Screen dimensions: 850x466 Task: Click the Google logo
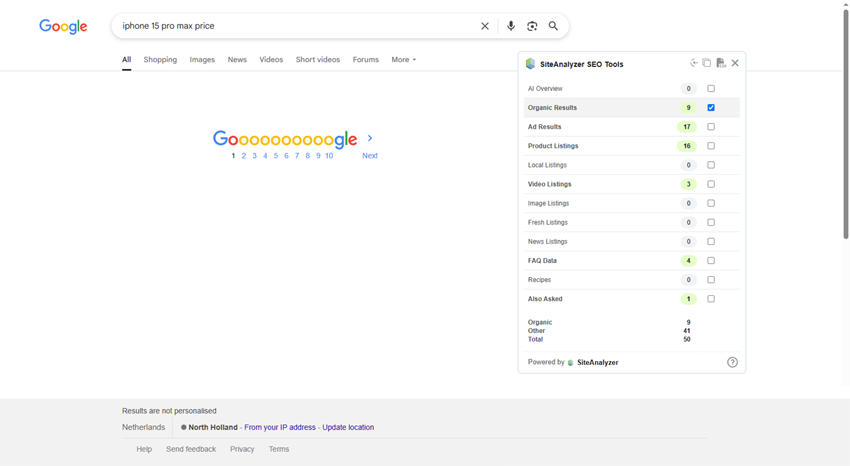[x=63, y=26]
